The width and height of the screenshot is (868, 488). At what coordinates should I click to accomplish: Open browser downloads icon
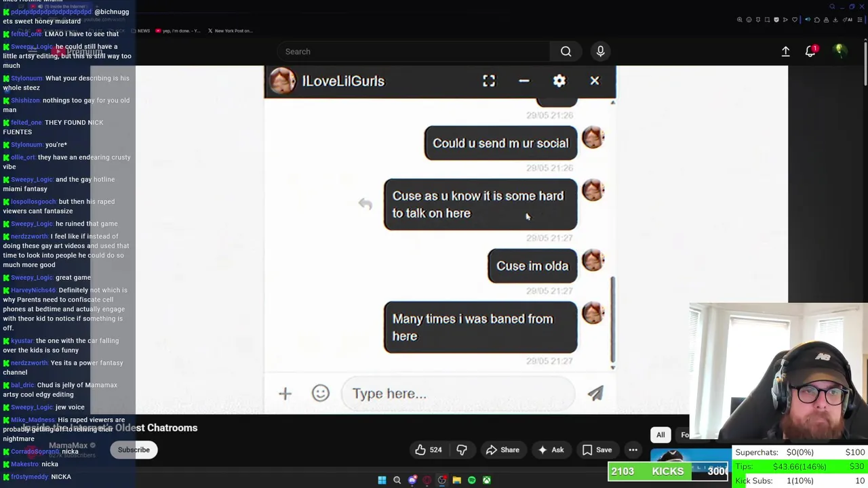click(x=835, y=20)
